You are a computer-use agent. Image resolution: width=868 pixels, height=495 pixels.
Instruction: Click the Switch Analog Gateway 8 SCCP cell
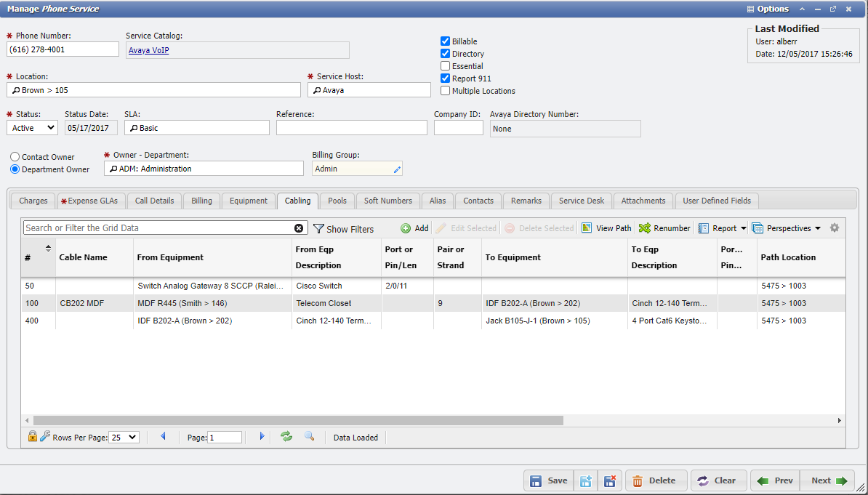pos(212,286)
